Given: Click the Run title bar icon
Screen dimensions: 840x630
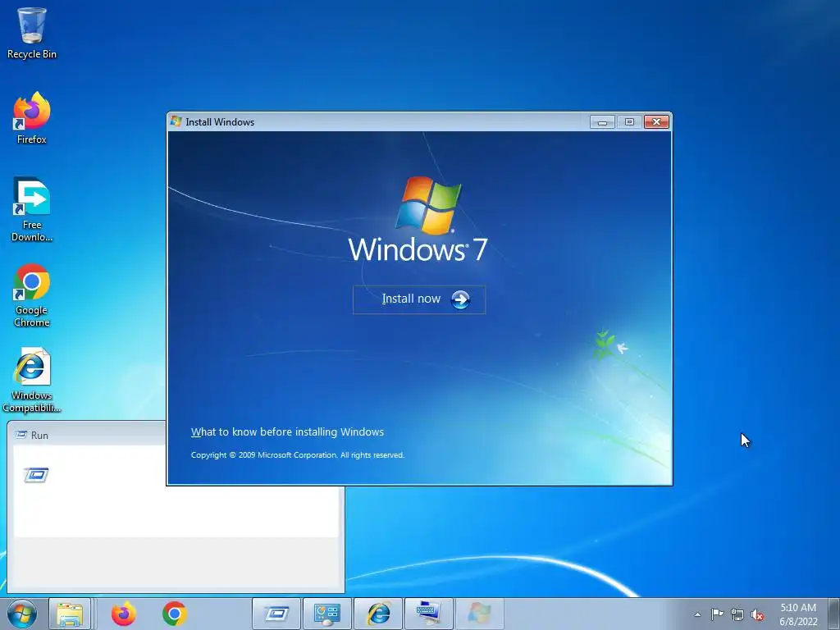Looking at the screenshot, I should (21, 435).
